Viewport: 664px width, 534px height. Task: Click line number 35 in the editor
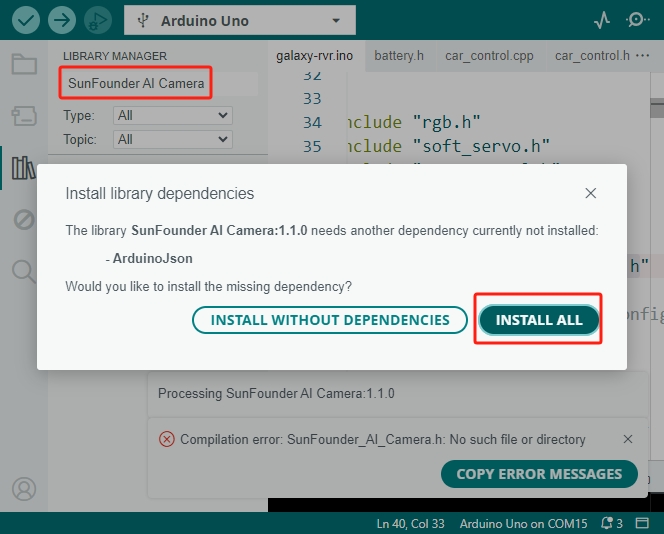[312, 146]
